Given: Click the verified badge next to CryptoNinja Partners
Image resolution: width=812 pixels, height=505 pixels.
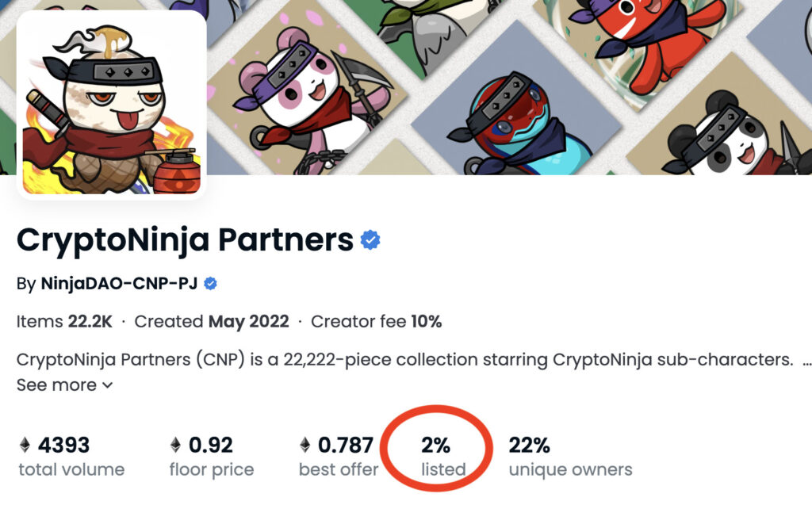Looking at the screenshot, I should [370, 240].
